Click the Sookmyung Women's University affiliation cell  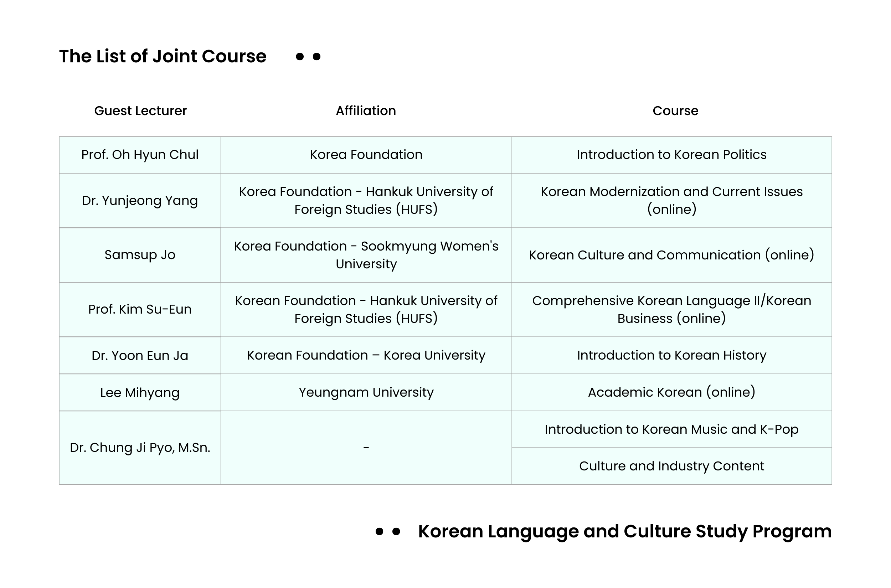tap(366, 255)
